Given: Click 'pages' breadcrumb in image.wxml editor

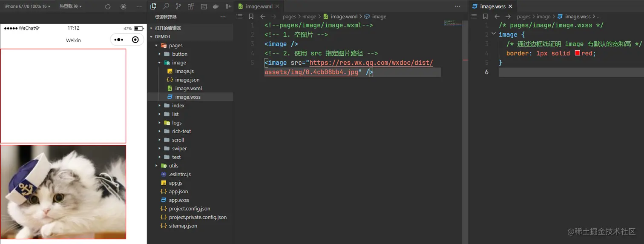Looking at the screenshot, I should pyautogui.click(x=289, y=17).
